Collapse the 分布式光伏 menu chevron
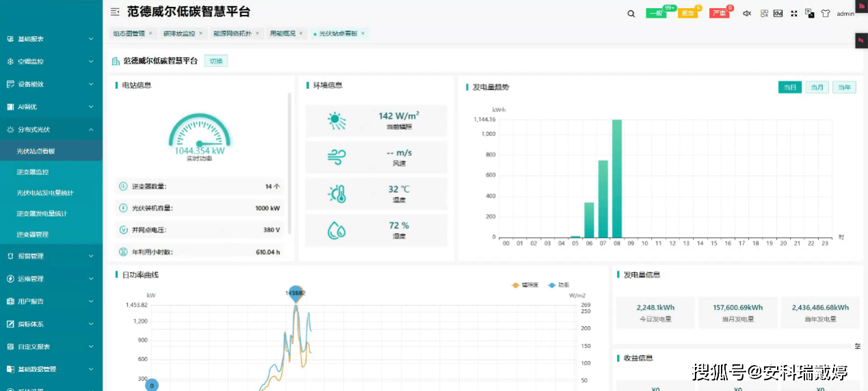The image size is (868, 391). pyautogui.click(x=91, y=129)
